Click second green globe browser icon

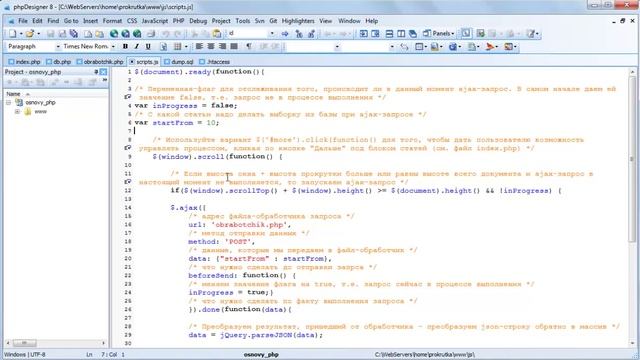tap(125, 34)
